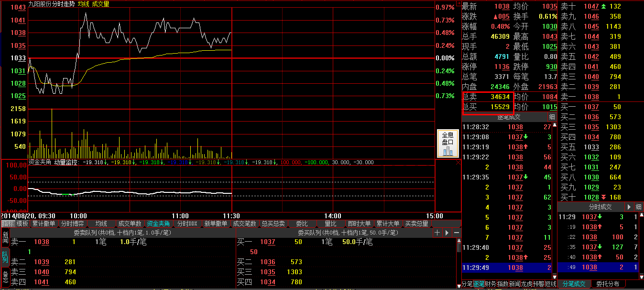This screenshot has width=644, height=290.
Task: Switch to the vertical 队列 side tab
Action: (5, 257)
